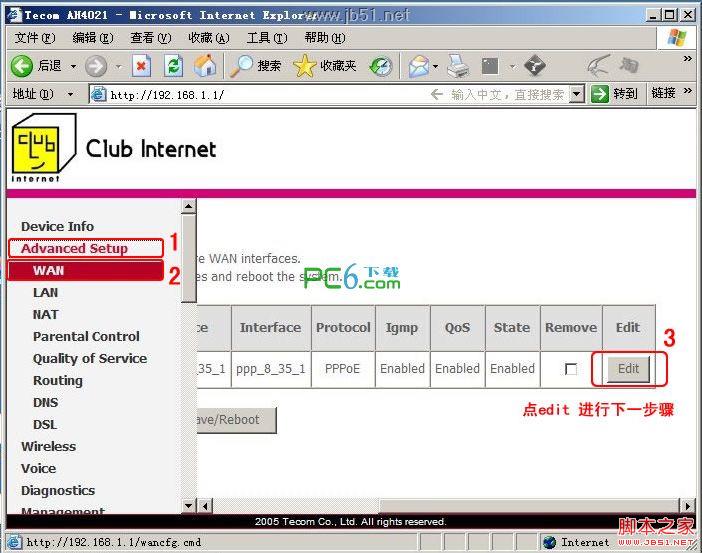Open the WAN settings link
Screen dimensions: 702x553
pos(48,270)
